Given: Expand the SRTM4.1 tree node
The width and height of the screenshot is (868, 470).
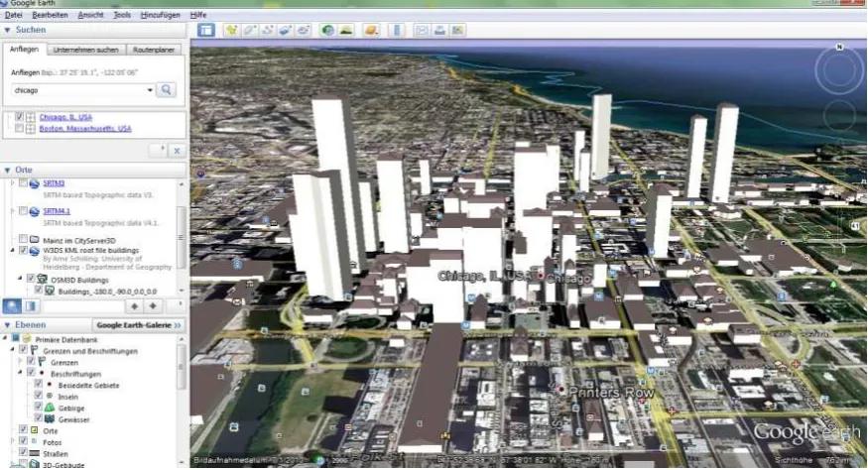Looking at the screenshot, I should (13, 211).
